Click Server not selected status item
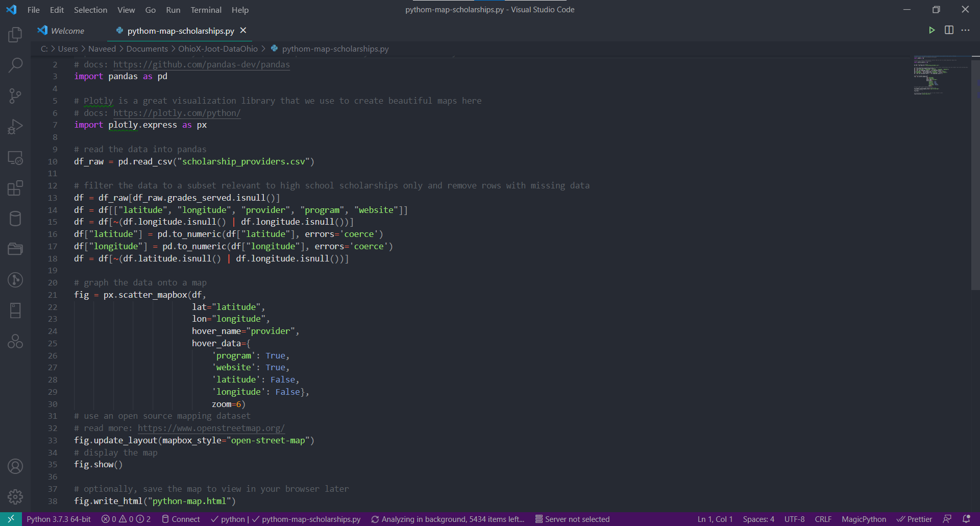This screenshot has height=526, width=980. pos(572,519)
